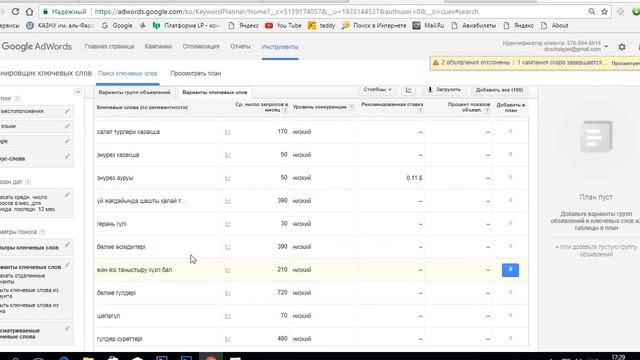The image size is (640, 360).
Task: Open the browser home page button
Action: [x=29, y=11]
